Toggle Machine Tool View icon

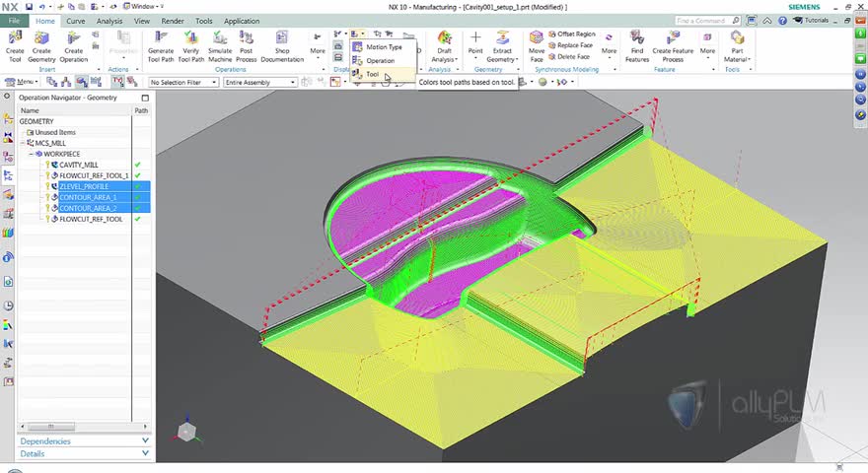click(66, 82)
